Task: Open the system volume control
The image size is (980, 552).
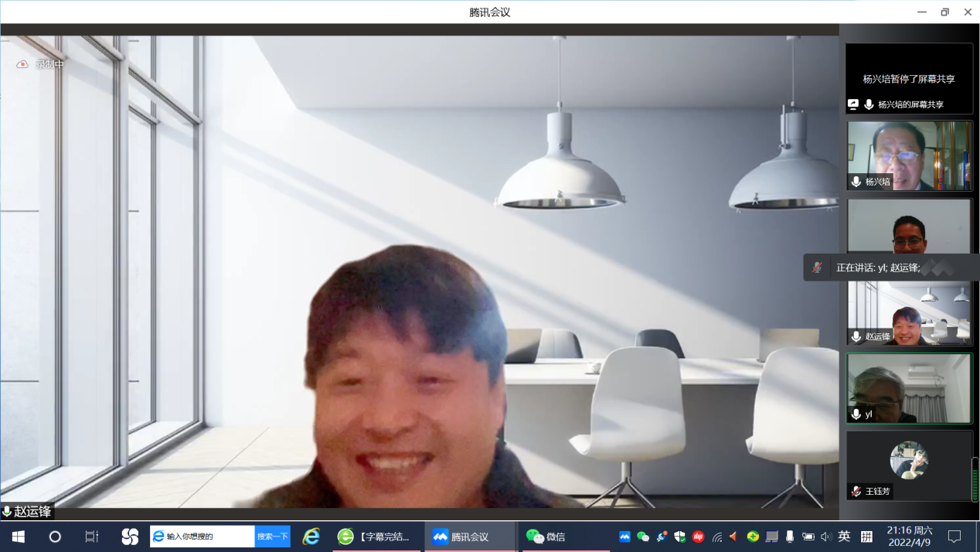Action: [x=825, y=537]
